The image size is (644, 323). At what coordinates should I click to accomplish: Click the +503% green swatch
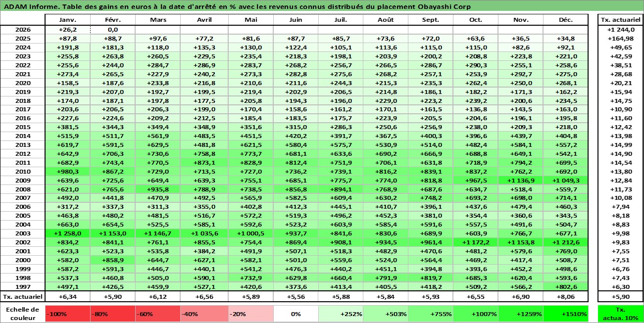[x=386, y=314]
